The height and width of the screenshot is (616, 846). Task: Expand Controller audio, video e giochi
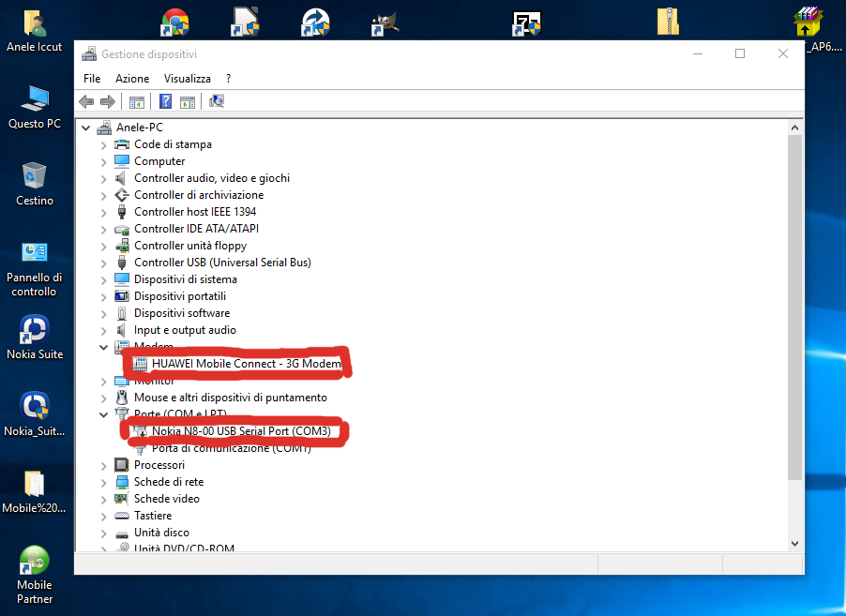103,178
